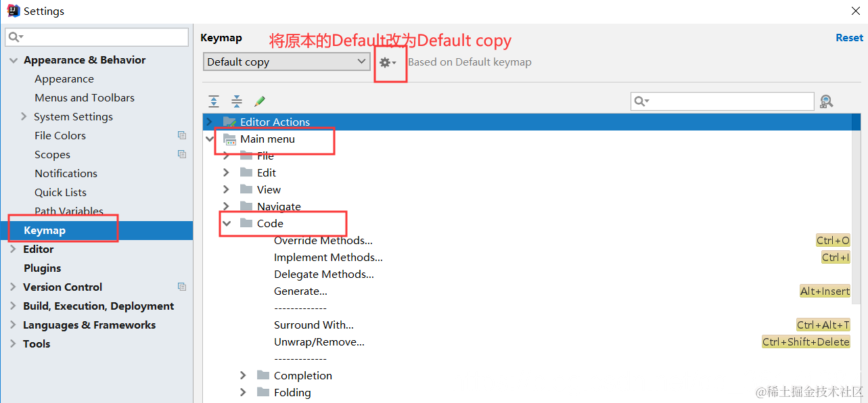Click the Ctrl+Alt+T shortcut label
Image resolution: width=868 pixels, height=403 pixels.
pos(823,325)
